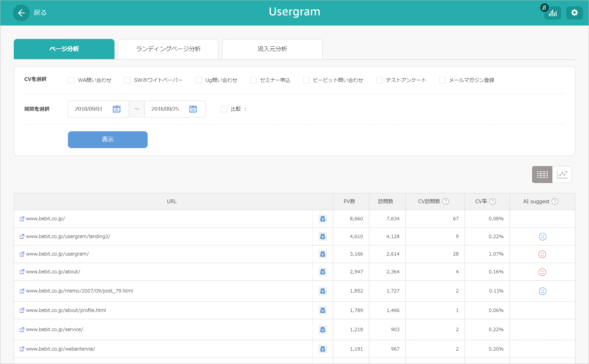Switch to scatter plot view icon
Screen dimensions: 589x364
point(562,175)
